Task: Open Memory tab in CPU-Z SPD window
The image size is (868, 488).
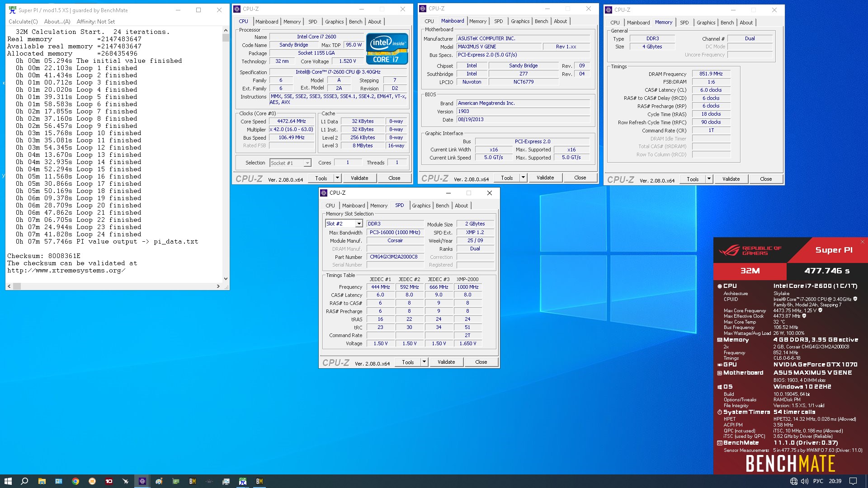Action: coord(379,206)
